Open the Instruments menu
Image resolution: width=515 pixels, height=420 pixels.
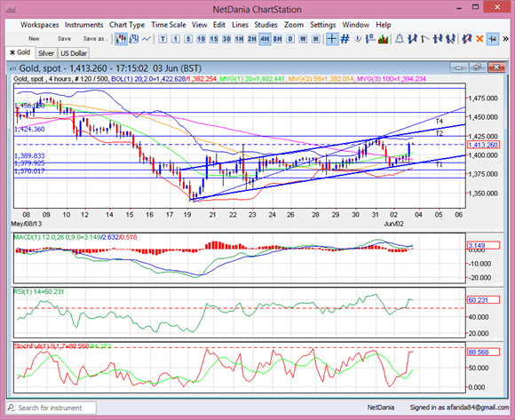[84, 25]
